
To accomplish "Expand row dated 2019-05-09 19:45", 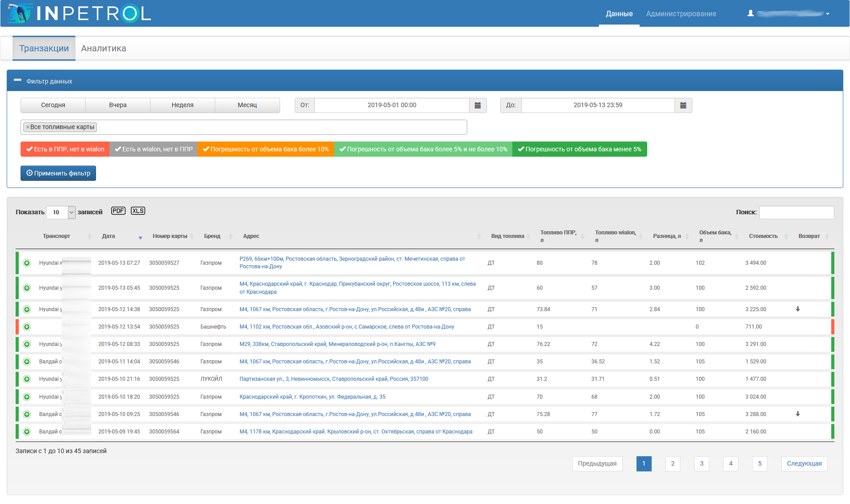I will point(27,432).
